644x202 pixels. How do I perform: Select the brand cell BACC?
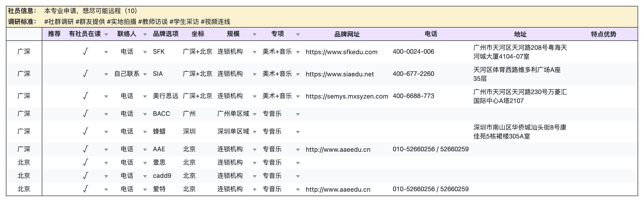pos(161,114)
